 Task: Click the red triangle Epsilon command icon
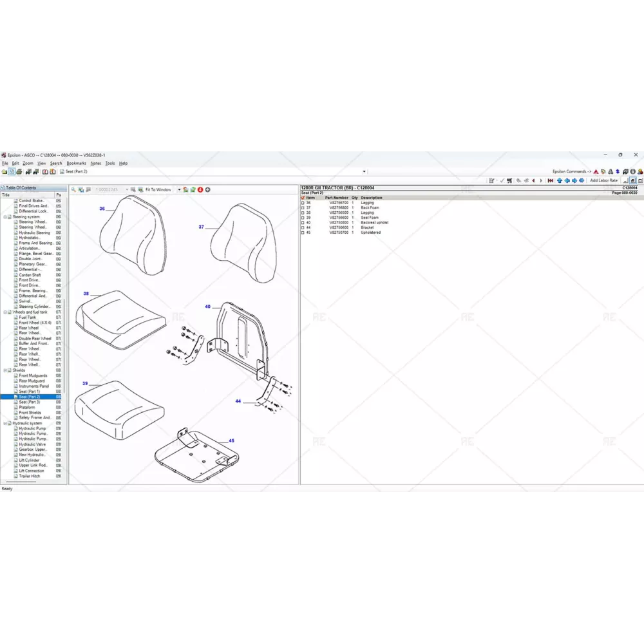[x=596, y=172]
